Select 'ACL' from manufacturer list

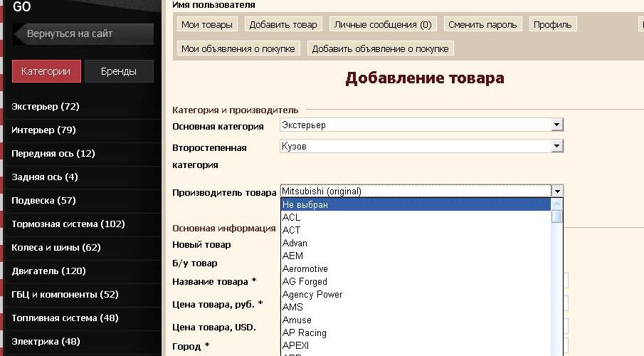(416, 217)
